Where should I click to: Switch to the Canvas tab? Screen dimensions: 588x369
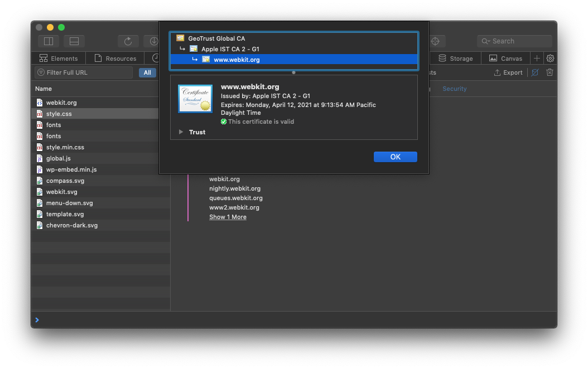[506, 59]
